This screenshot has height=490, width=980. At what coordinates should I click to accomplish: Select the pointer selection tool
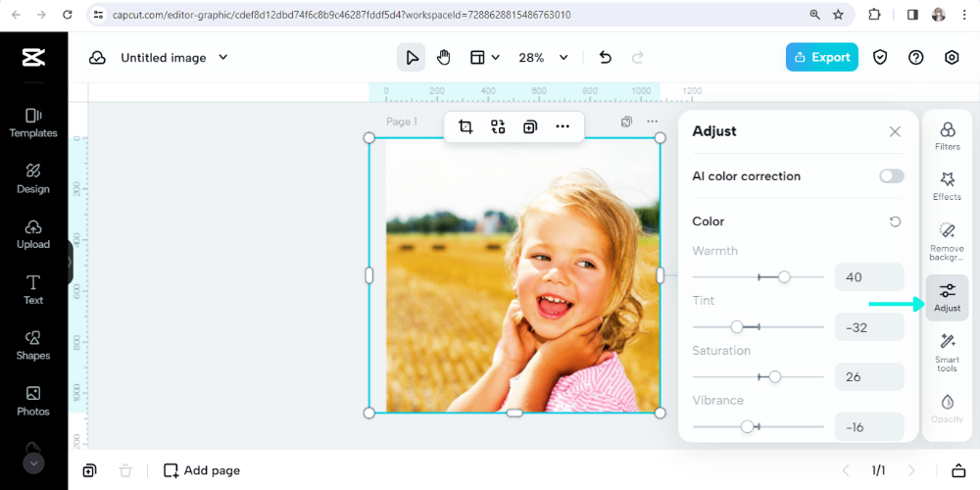click(x=412, y=58)
